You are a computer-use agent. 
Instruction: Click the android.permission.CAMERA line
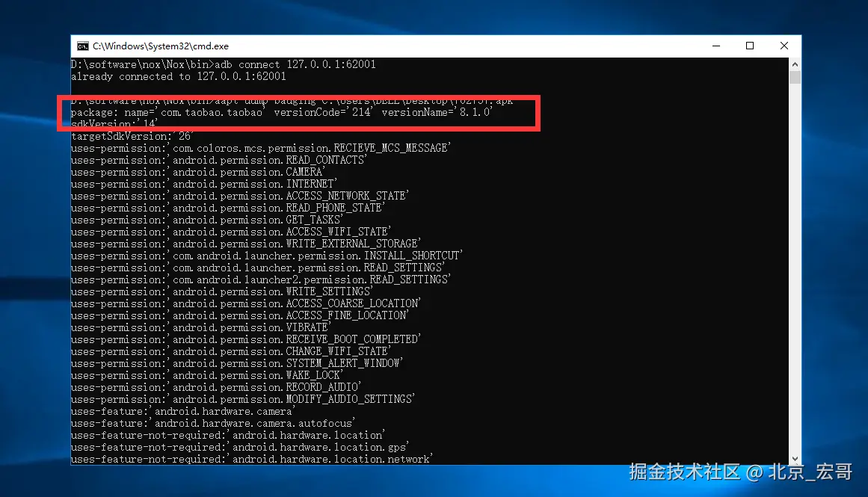tap(198, 172)
